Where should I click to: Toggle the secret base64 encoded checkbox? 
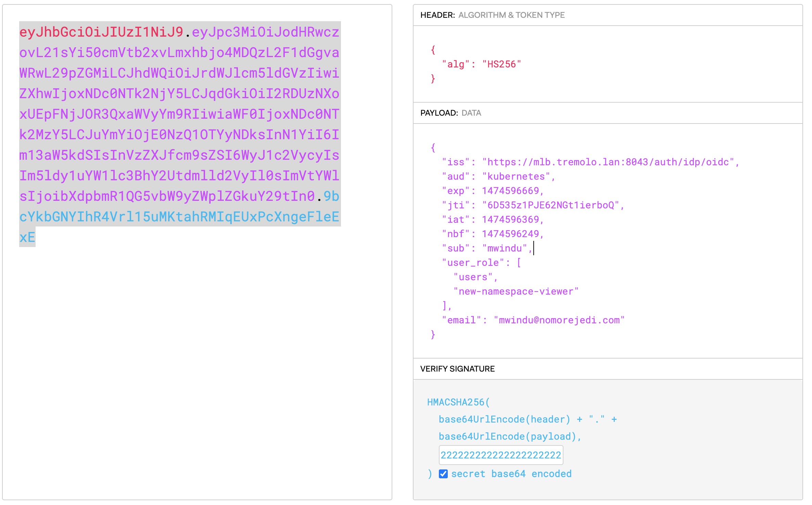[x=443, y=474]
